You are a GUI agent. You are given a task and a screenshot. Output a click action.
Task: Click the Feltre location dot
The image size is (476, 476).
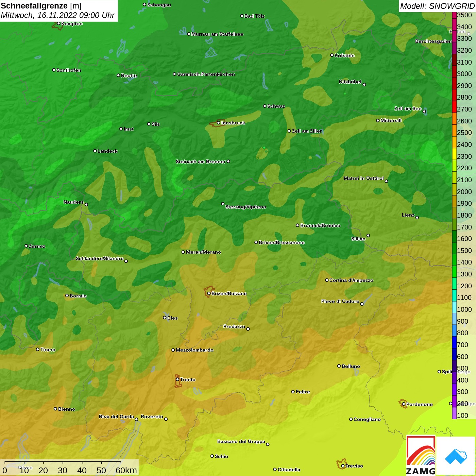293,392
